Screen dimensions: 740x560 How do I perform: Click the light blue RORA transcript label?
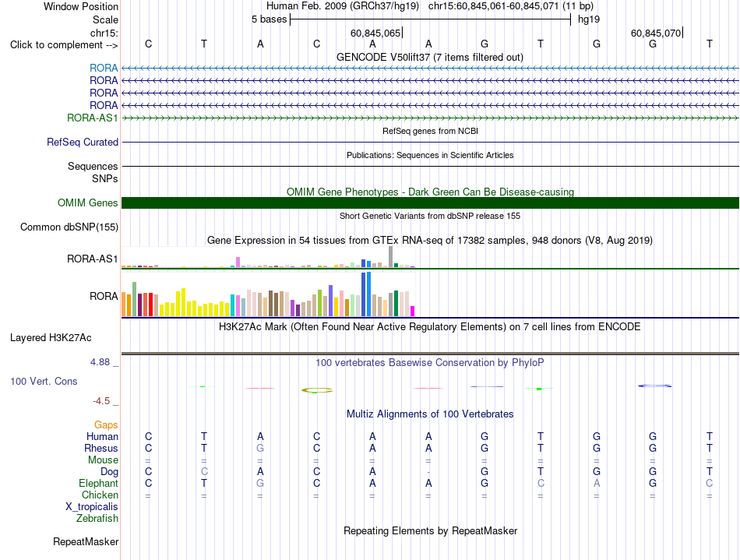[104, 69]
